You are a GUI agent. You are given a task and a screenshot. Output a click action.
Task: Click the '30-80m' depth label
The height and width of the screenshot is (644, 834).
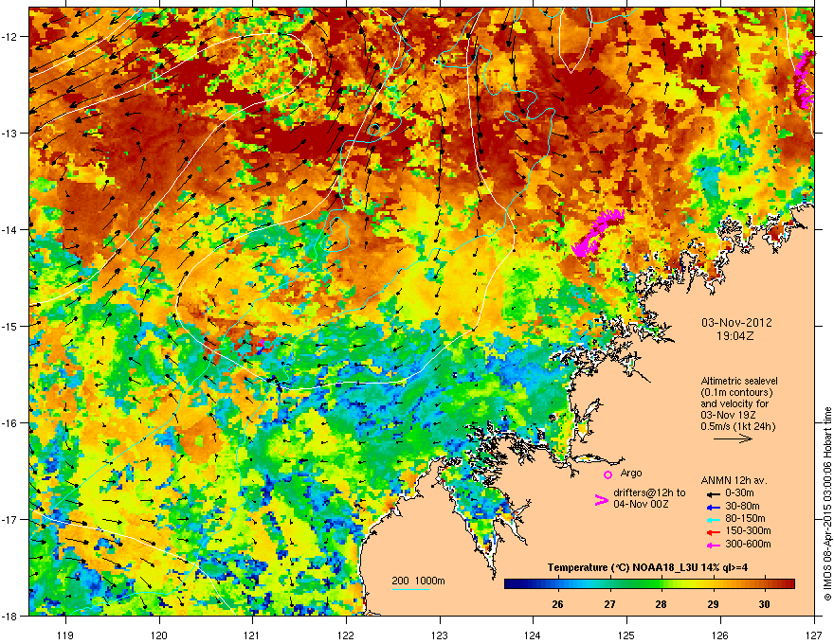coord(742,506)
